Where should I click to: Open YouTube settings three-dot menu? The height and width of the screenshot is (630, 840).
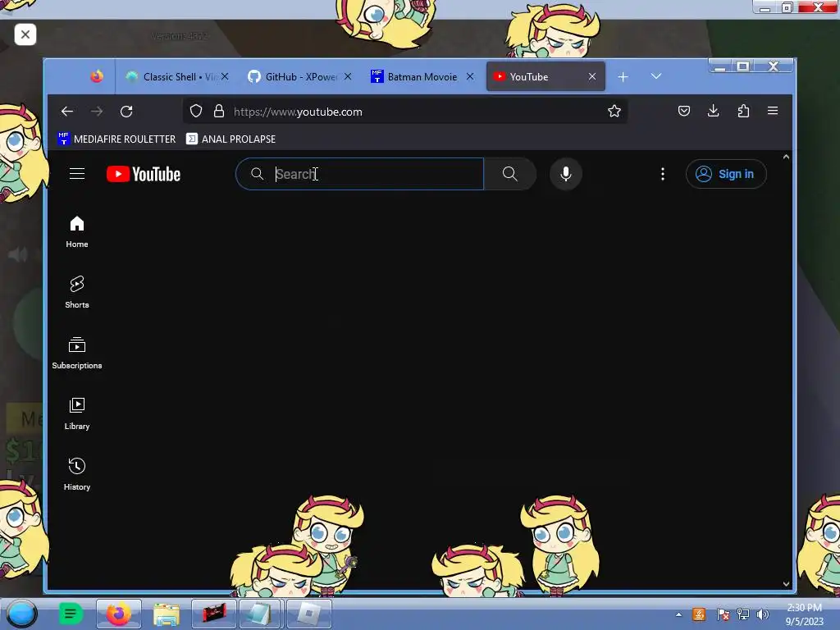click(x=663, y=174)
